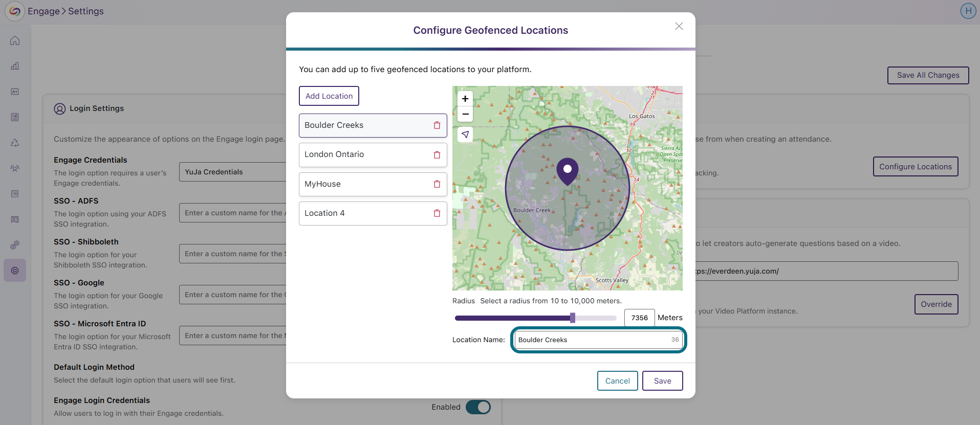Cancel the geofence configuration dialog
Viewport: 980px width, 425px height.
[618, 381]
